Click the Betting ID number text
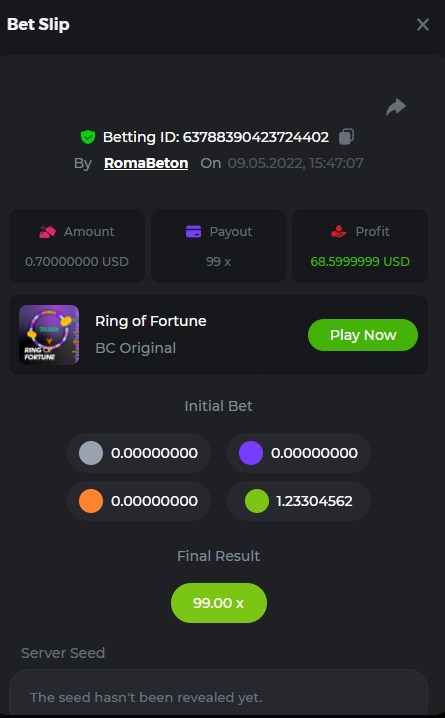The image size is (445, 718). tap(255, 137)
